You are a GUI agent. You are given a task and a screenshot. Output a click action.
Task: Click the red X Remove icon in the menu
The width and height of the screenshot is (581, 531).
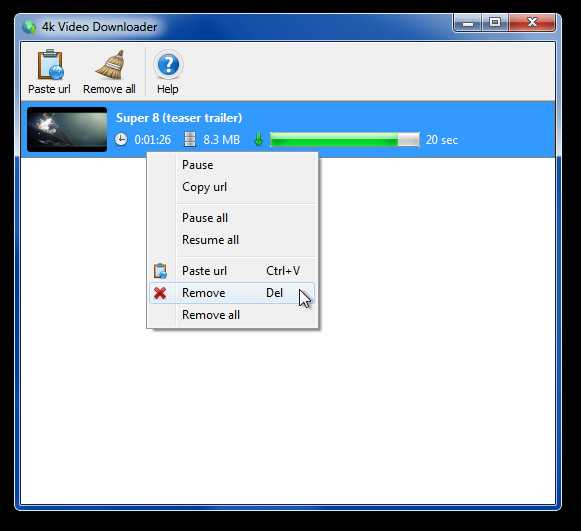click(160, 293)
